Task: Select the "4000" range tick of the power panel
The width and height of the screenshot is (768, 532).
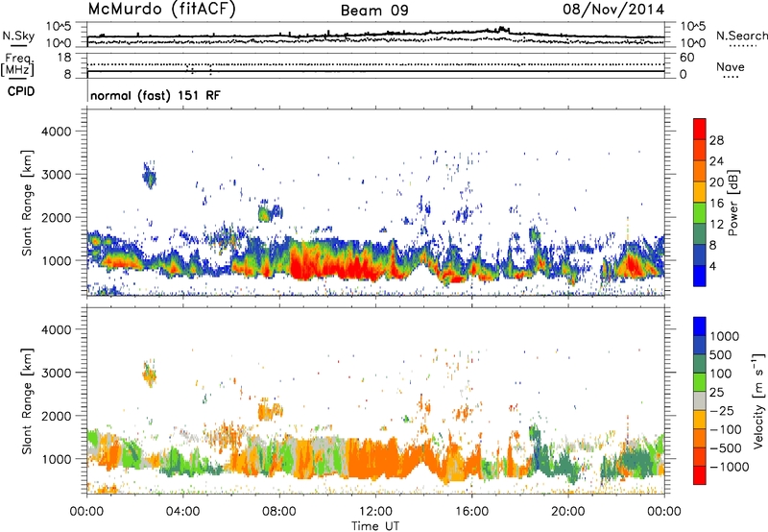Action: pyautogui.click(x=56, y=132)
